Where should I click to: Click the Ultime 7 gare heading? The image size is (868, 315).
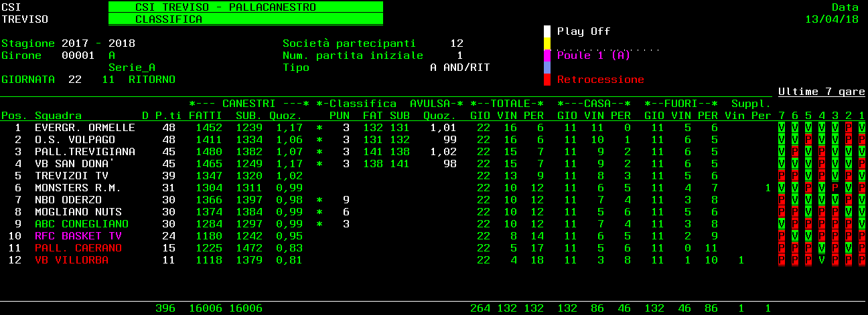[821, 92]
